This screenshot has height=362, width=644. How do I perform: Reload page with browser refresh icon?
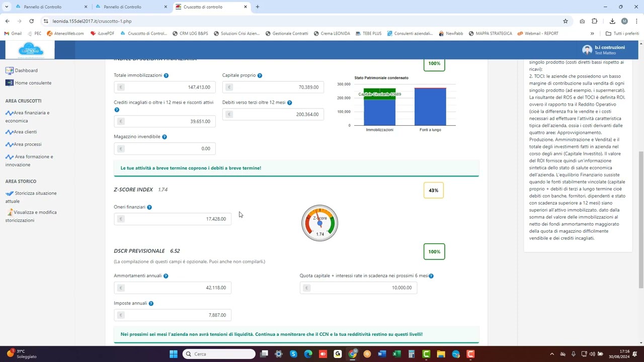tap(31, 21)
